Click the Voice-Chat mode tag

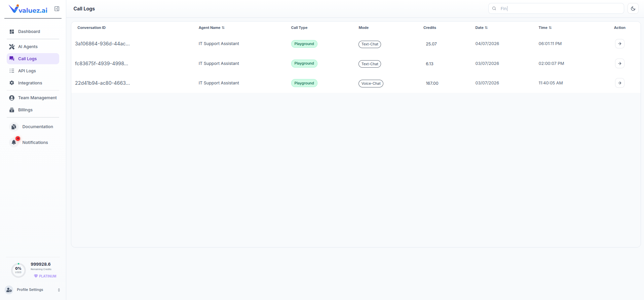pos(371,84)
